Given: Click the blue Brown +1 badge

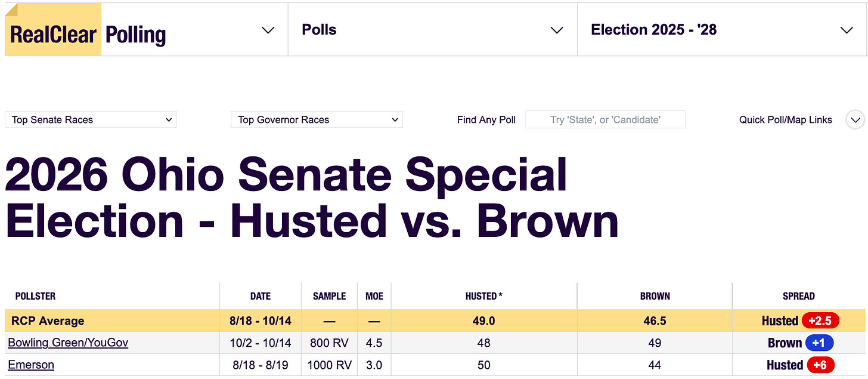Looking at the screenshot, I should coord(819,343).
